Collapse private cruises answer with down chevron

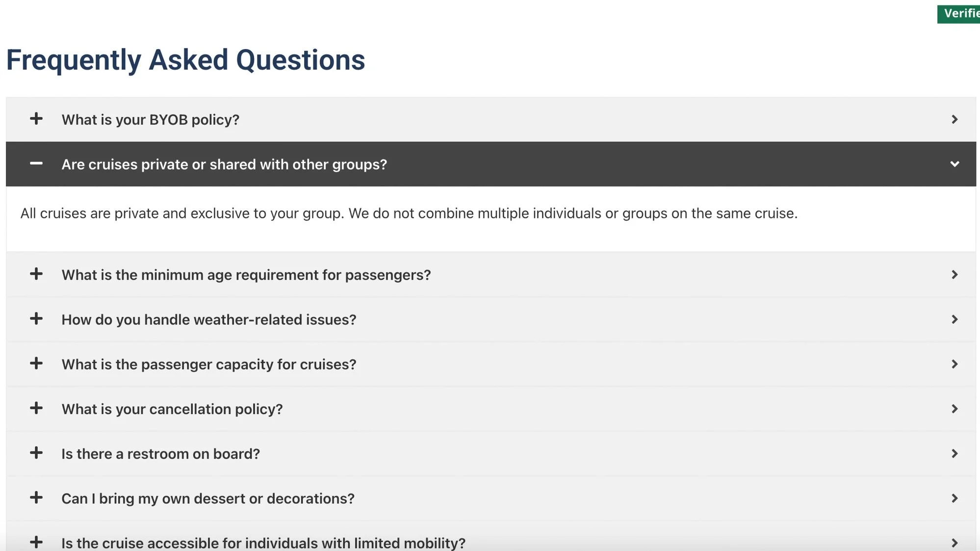click(x=954, y=164)
